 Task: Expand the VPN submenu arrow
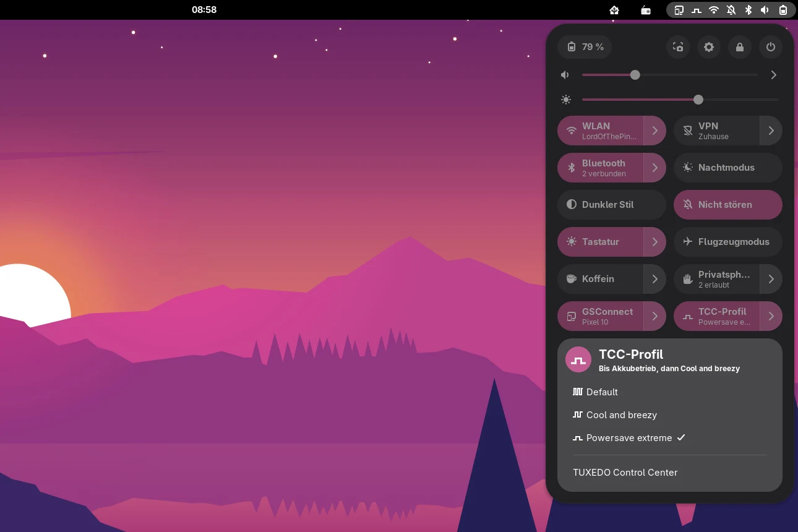point(771,131)
